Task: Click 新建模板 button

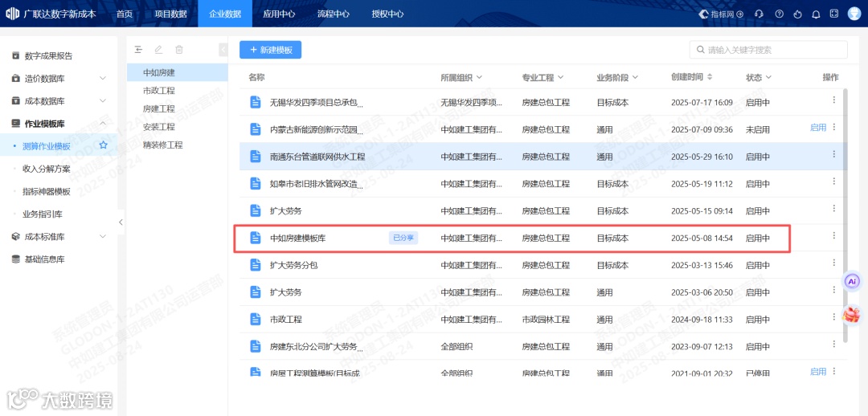Action: click(x=270, y=50)
